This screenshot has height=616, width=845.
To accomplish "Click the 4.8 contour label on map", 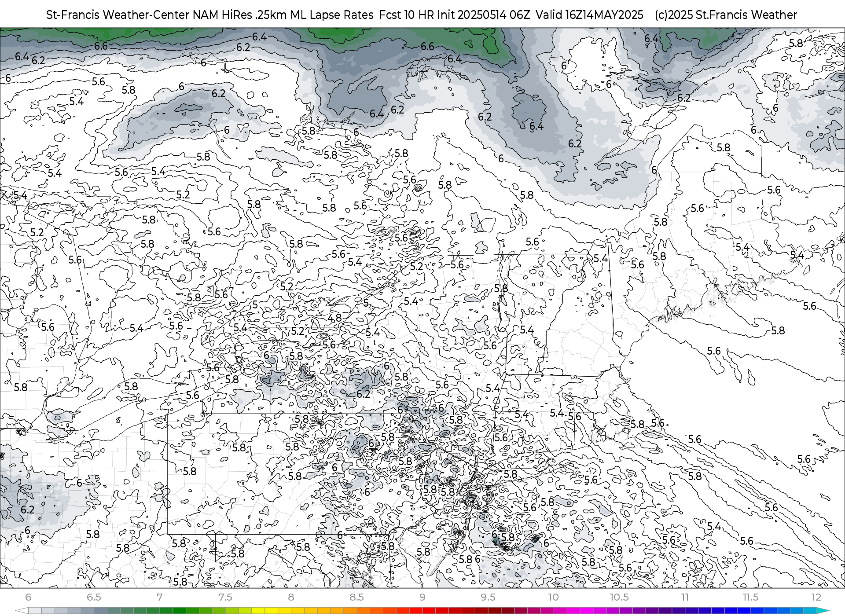I will 334,318.
